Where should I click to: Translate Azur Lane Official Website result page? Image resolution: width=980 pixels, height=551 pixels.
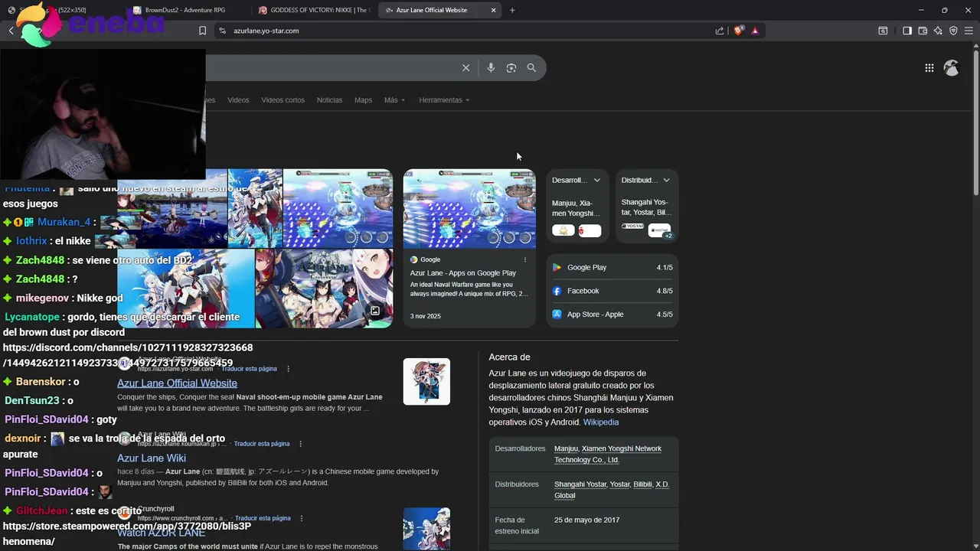(249, 369)
